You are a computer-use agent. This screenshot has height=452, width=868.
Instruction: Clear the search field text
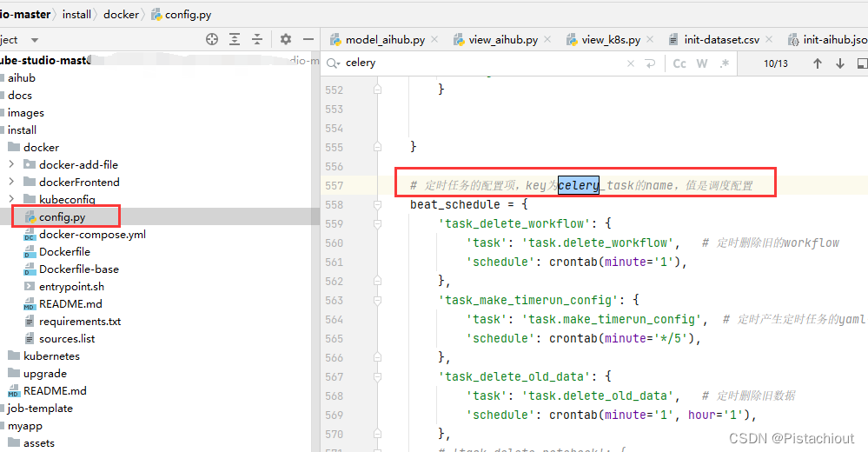[x=631, y=63]
